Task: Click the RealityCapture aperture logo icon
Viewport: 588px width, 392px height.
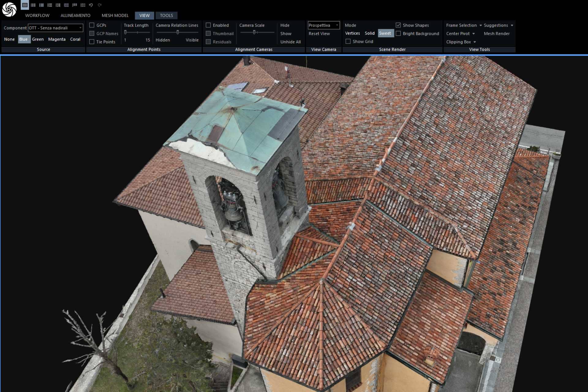Action: tap(9, 9)
